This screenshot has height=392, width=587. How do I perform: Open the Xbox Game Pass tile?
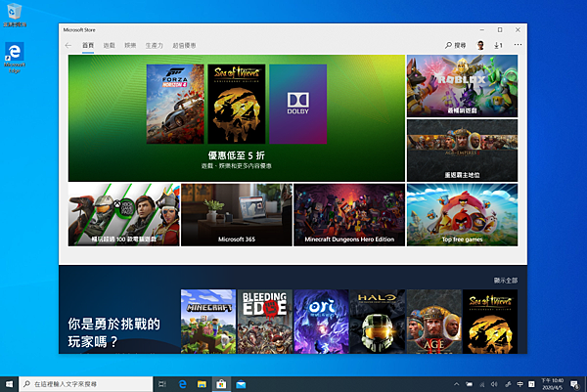click(124, 215)
